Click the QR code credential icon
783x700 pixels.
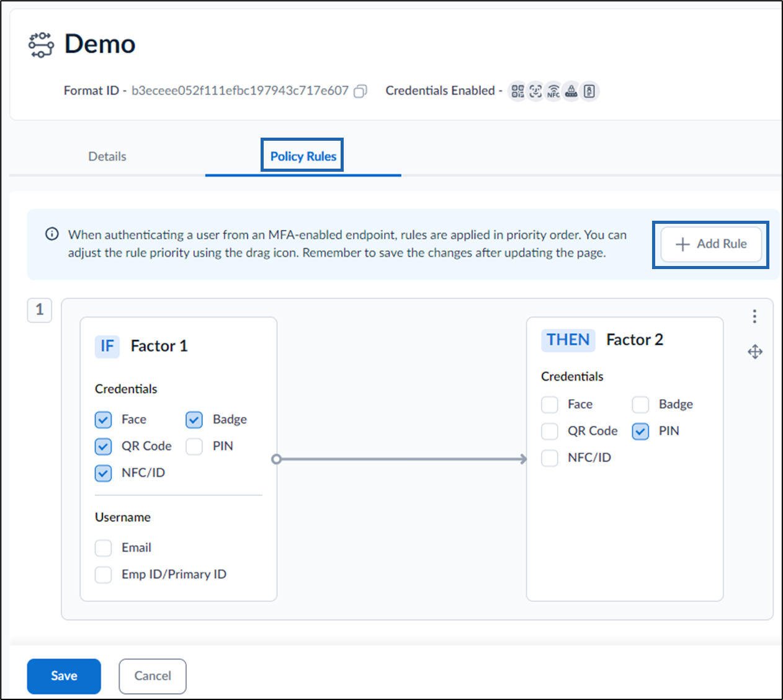pos(517,91)
